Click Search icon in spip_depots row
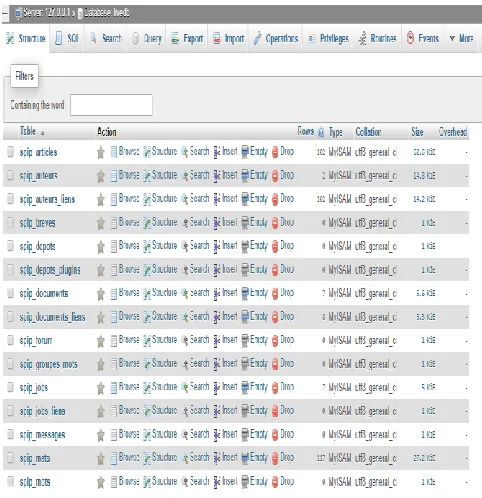482x498 pixels. click(x=185, y=246)
